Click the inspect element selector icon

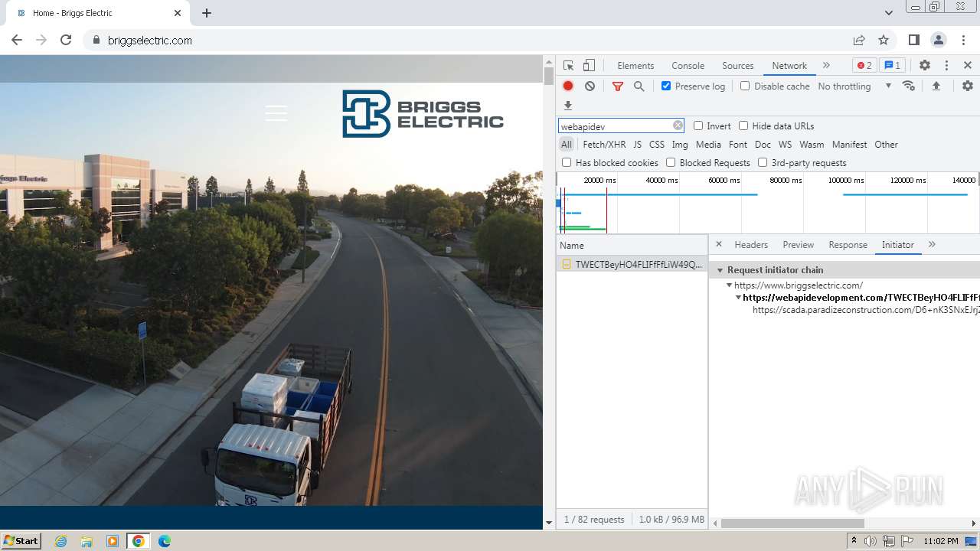pos(568,66)
